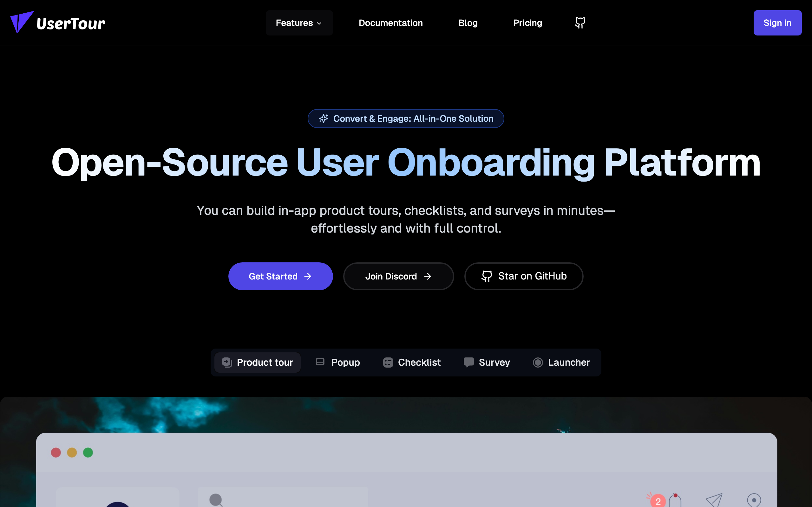The height and width of the screenshot is (507, 812).
Task: Open the Survey tab
Action: [487, 362]
